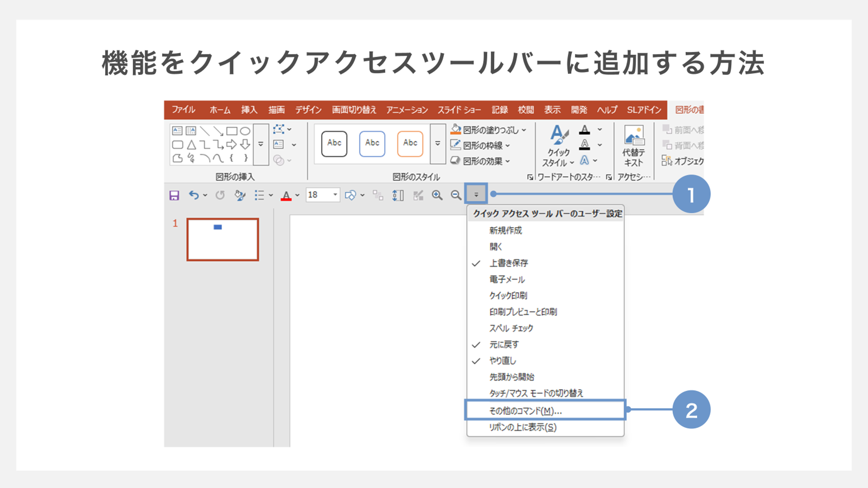Switch to the 挿入 tab
The width and height of the screenshot is (868, 488).
point(249,110)
